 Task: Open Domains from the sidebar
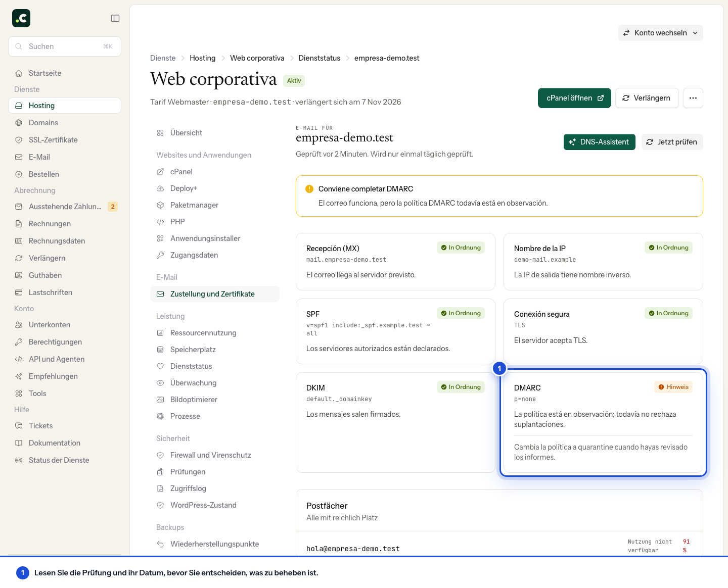(x=65, y=123)
